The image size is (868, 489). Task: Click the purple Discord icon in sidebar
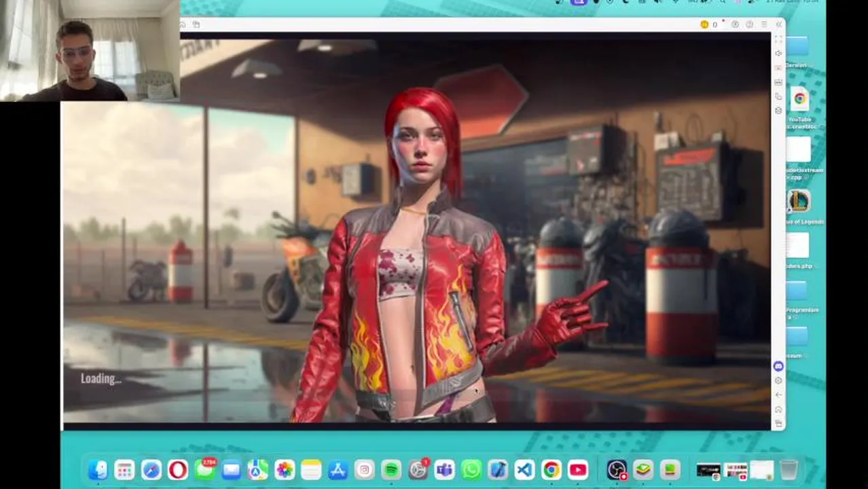point(778,366)
